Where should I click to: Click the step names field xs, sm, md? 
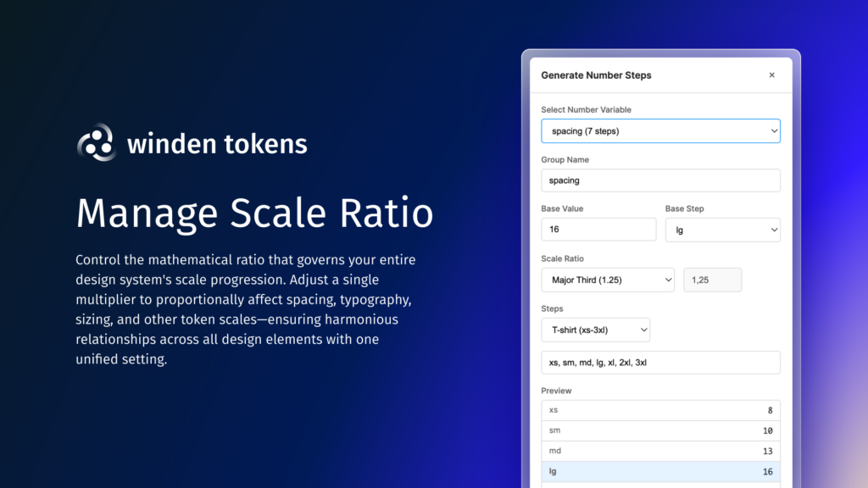[660, 363]
